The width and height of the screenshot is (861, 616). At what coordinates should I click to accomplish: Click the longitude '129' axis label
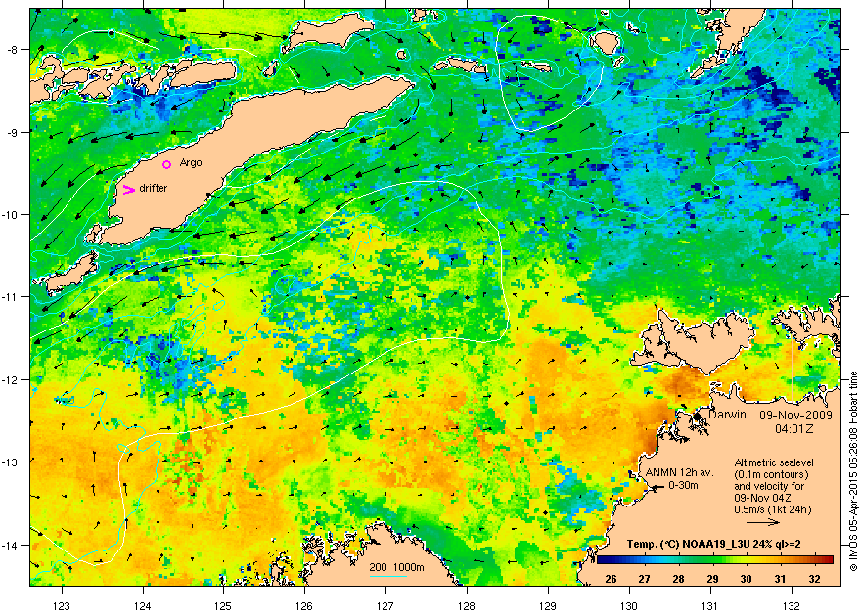point(548,606)
